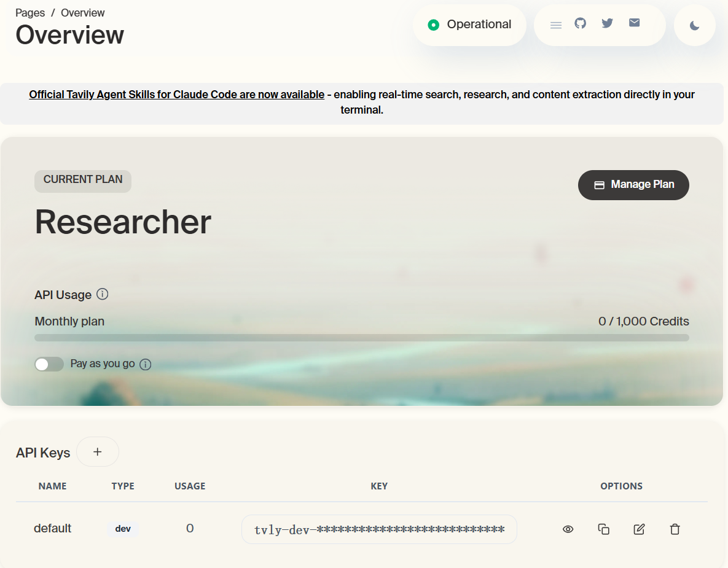Switch to dark mode with moon icon
728x568 pixels.
695,26
